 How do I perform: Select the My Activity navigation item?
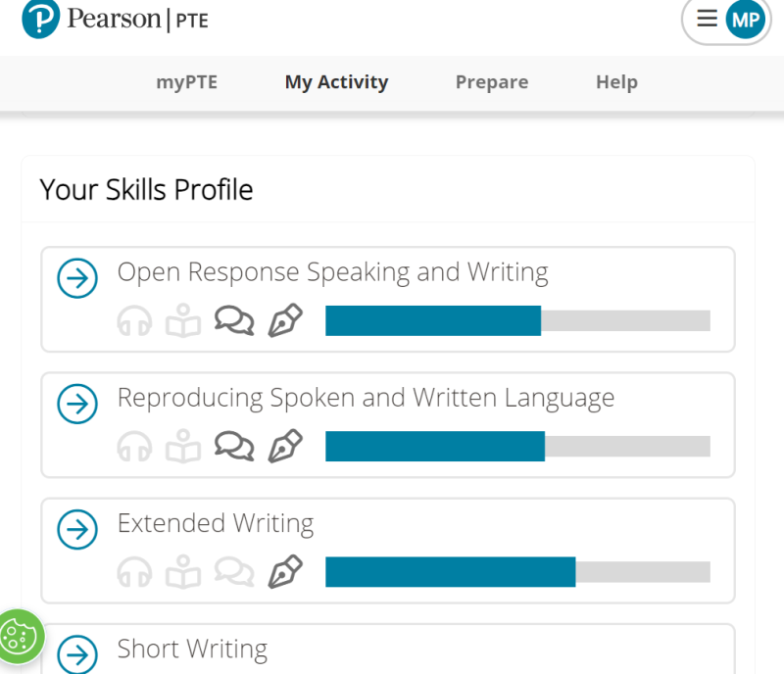336,82
